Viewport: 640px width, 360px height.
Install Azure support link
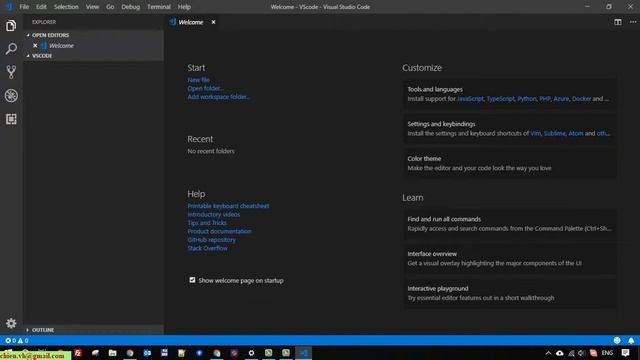561,99
